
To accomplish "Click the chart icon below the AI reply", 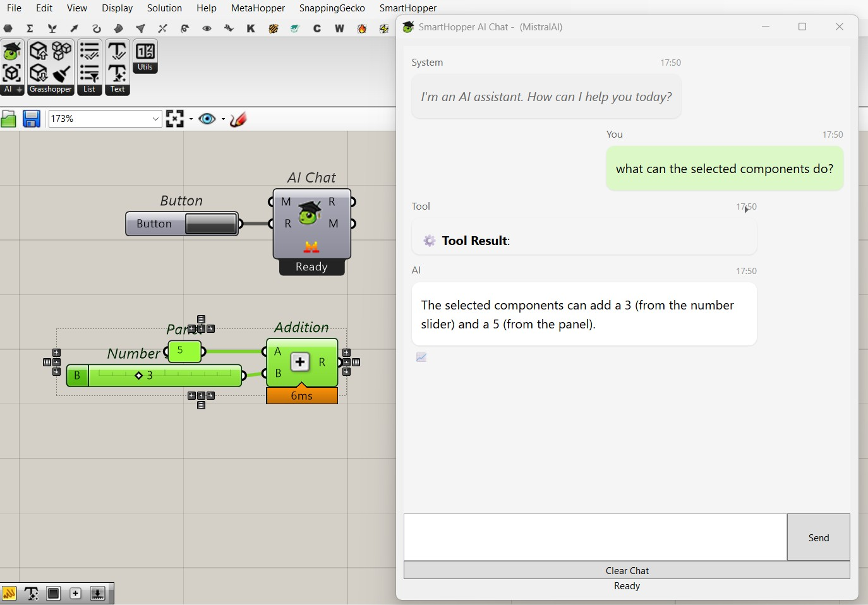I will coord(421,357).
